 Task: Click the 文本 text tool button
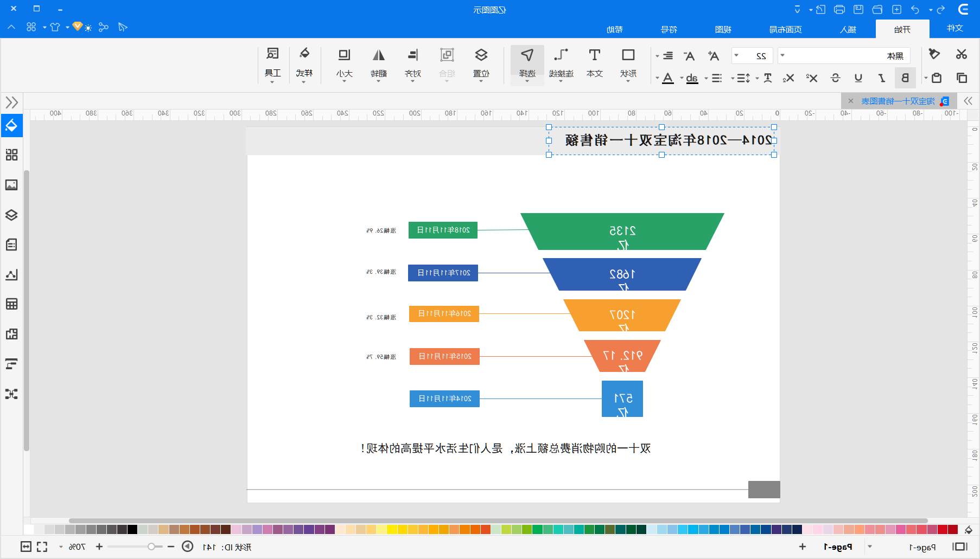pos(595,64)
